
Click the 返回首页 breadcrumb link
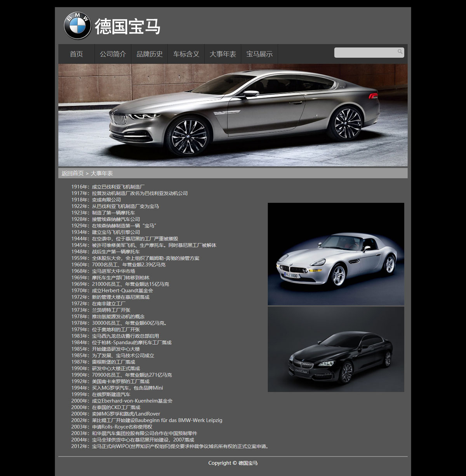tap(73, 173)
